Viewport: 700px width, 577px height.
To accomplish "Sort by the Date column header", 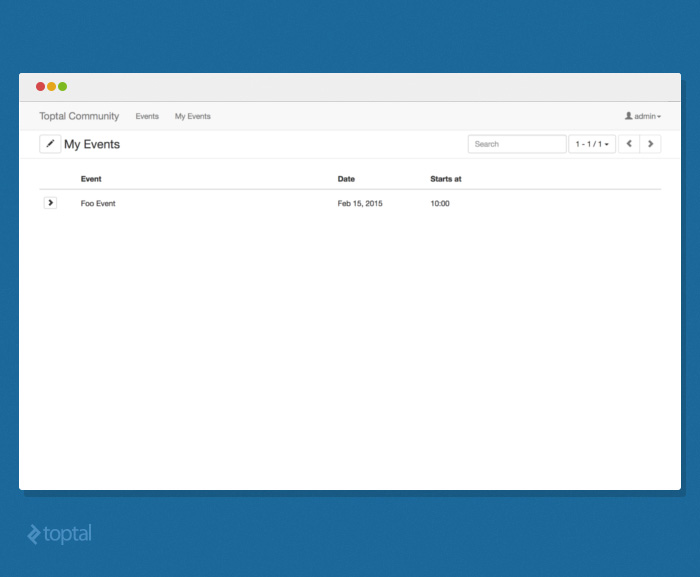I will point(346,179).
